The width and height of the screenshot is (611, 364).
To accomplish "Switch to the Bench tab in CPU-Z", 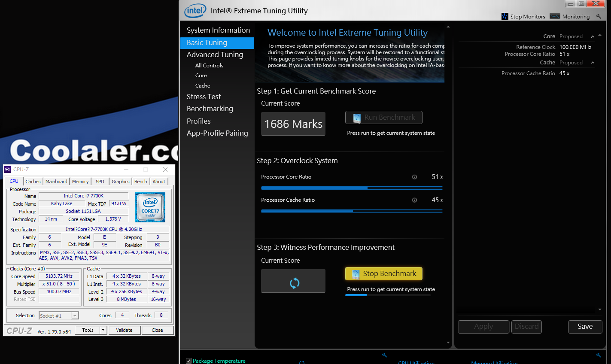I will point(141,182).
